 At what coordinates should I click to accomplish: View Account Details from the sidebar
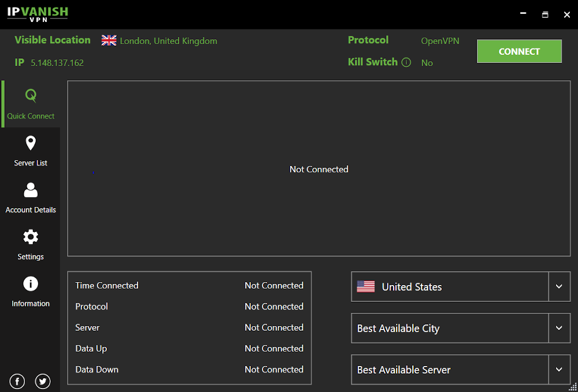point(31,190)
